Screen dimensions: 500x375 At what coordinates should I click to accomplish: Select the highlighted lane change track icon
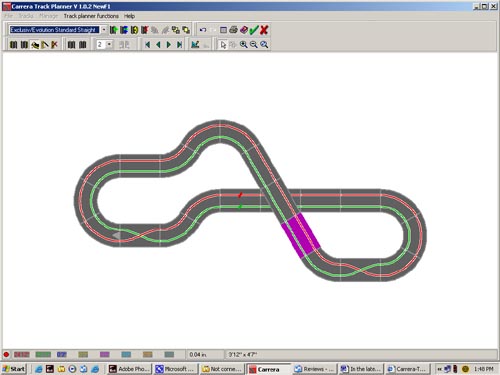pos(35,44)
